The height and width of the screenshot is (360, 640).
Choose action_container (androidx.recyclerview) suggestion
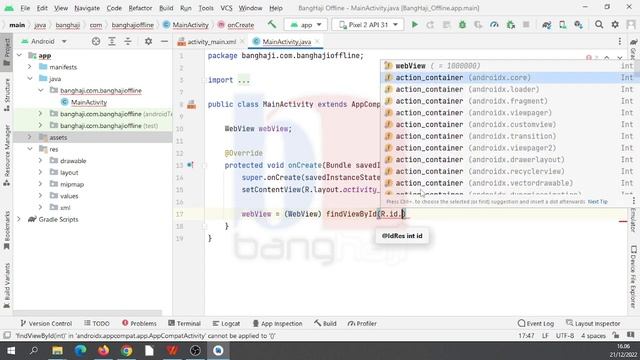coord(508,171)
